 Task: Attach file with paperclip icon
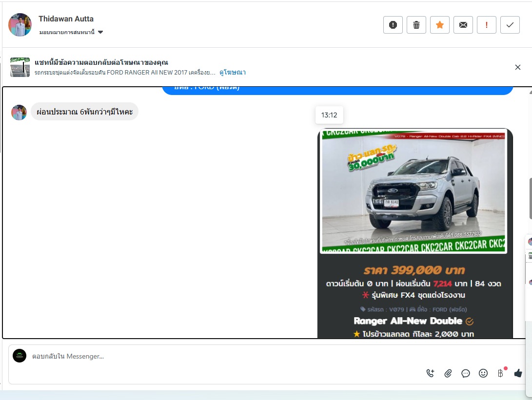pyautogui.click(x=448, y=373)
